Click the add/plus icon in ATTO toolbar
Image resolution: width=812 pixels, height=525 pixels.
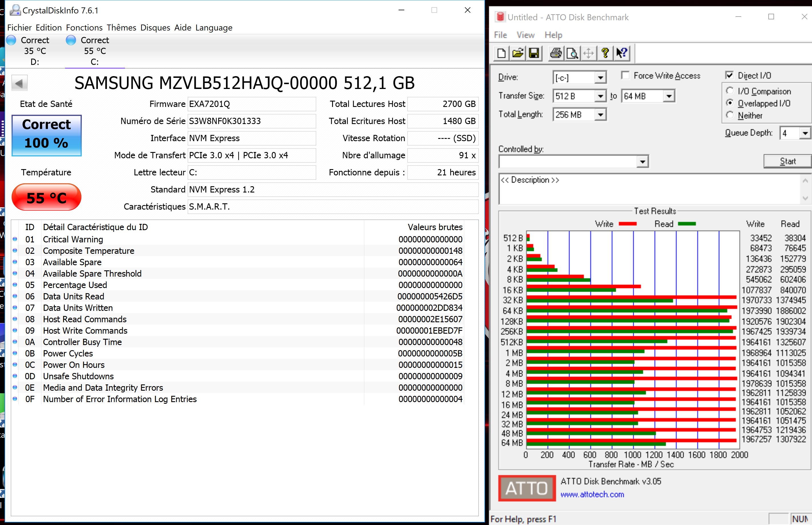point(587,53)
